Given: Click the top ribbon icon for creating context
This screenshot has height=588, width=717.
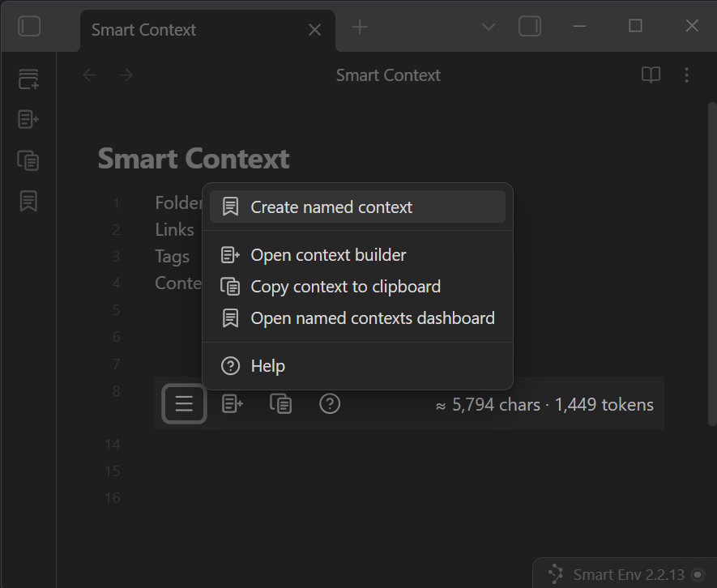Looking at the screenshot, I should pos(28,79).
